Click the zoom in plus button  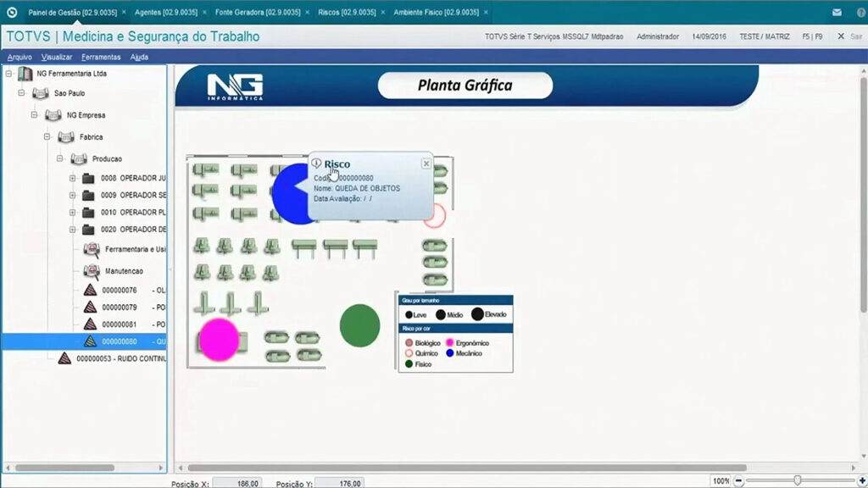862,481
